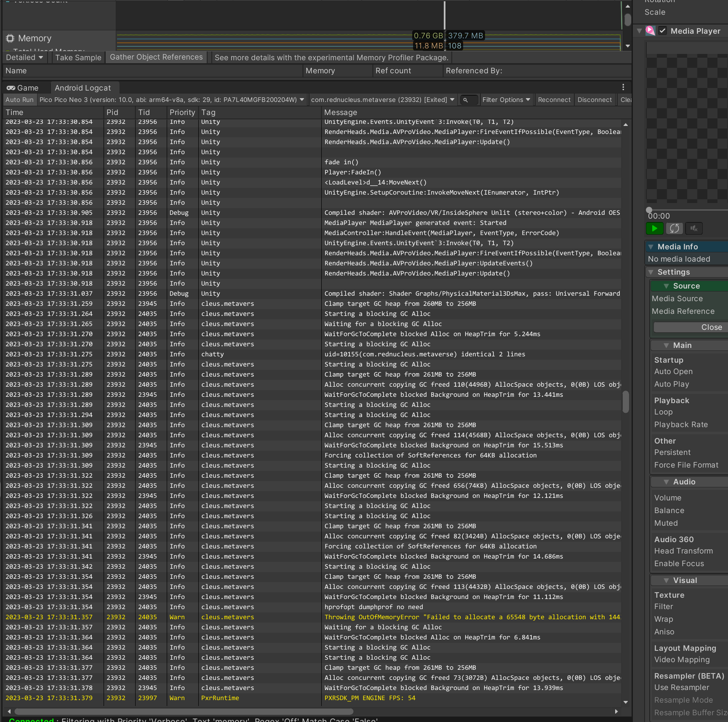Click the gamepad icon on the Game tab
This screenshot has width=728, height=722.
pyautogui.click(x=11, y=88)
